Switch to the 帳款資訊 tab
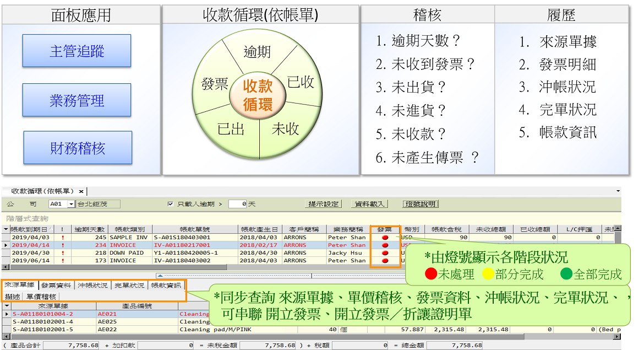Viewport: 644px width, 350px height. pyautogui.click(x=166, y=285)
